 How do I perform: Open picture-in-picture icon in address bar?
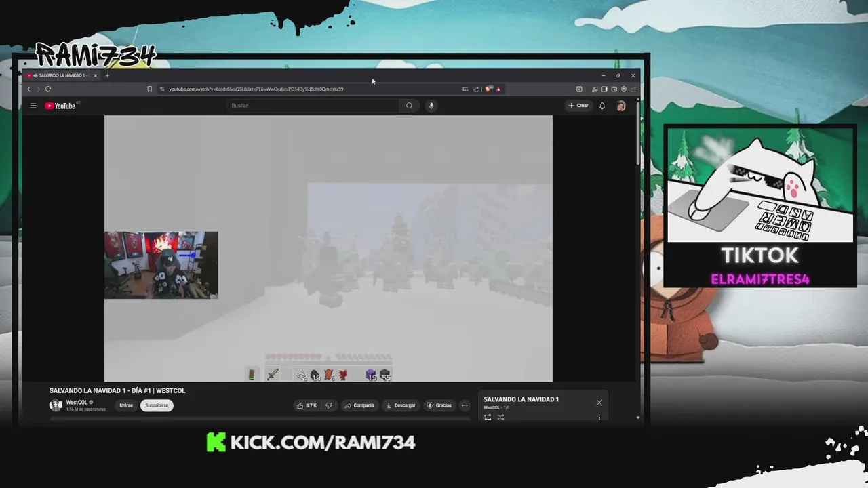pyautogui.click(x=465, y=89)
